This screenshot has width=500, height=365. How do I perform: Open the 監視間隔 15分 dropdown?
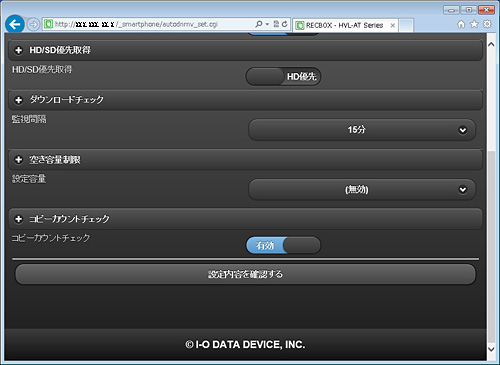[x=362, y=130]
